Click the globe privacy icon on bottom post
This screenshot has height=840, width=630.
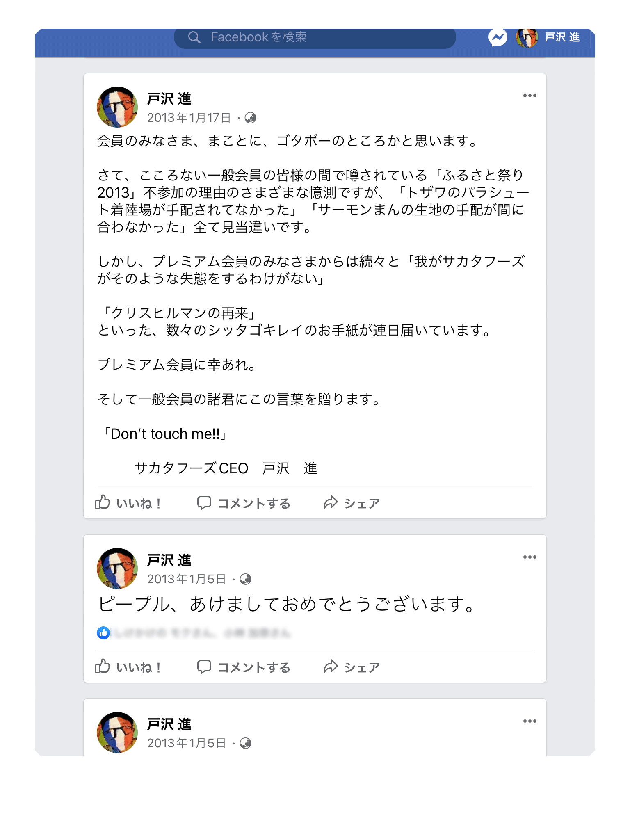(x=245, y=743)
